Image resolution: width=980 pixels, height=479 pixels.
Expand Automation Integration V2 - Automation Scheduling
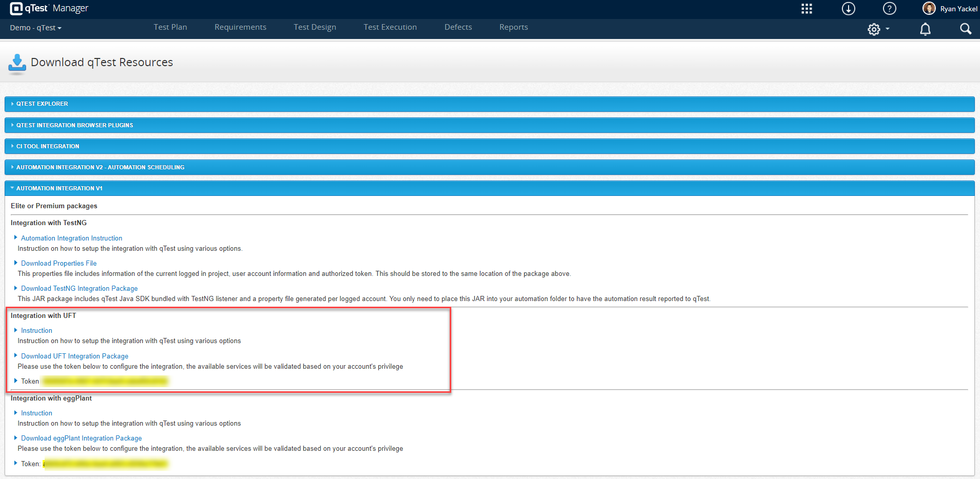pos(100,167)
